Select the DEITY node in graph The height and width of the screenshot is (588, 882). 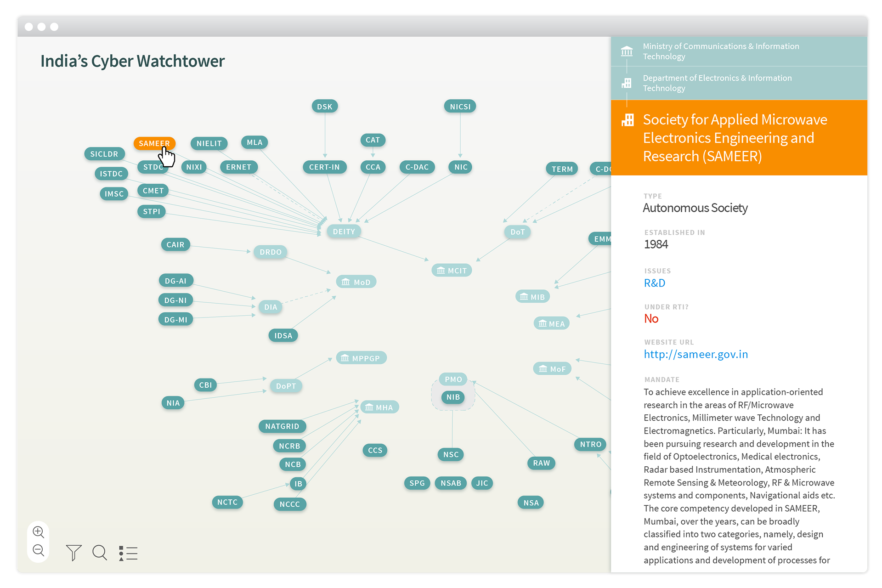pyautogui.click(x=344, y=232)
